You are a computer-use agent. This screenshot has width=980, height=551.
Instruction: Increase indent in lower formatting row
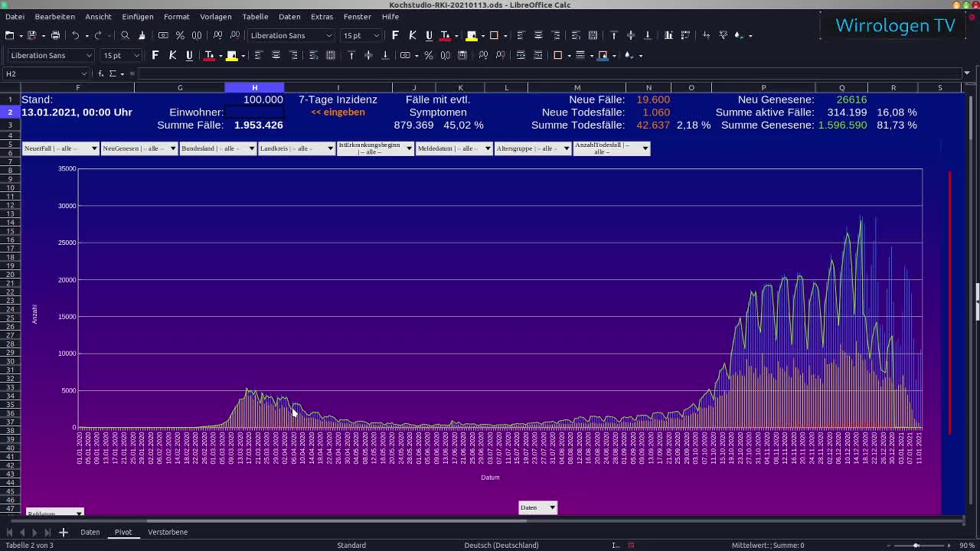(x=521, y=55)
